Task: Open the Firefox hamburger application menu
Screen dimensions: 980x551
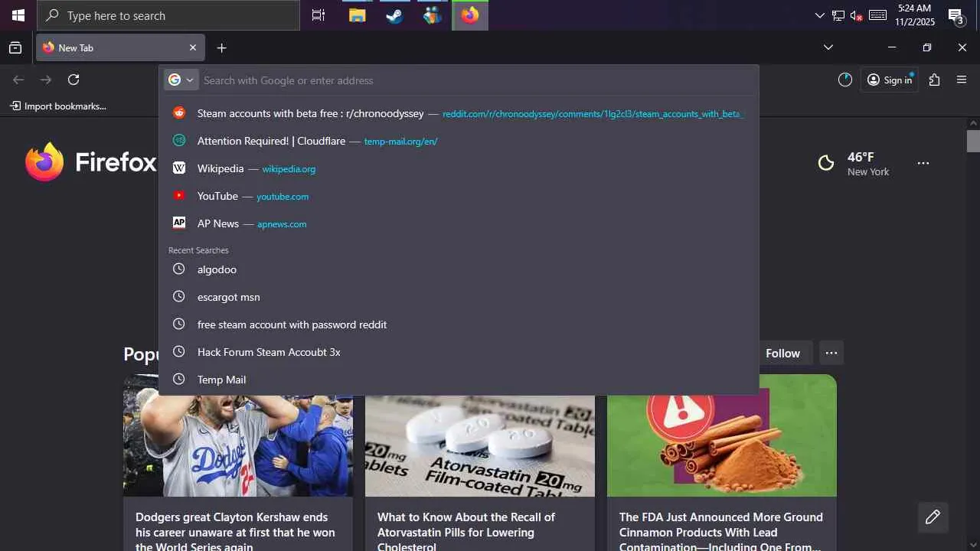Action: click(x=962, y=80)
